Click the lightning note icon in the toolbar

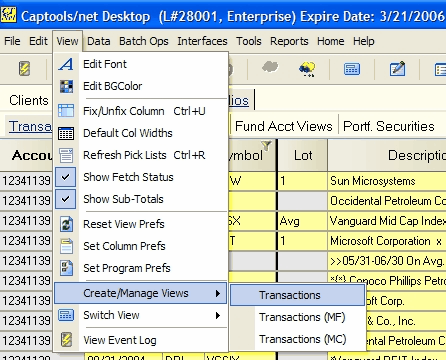point(24,69)
